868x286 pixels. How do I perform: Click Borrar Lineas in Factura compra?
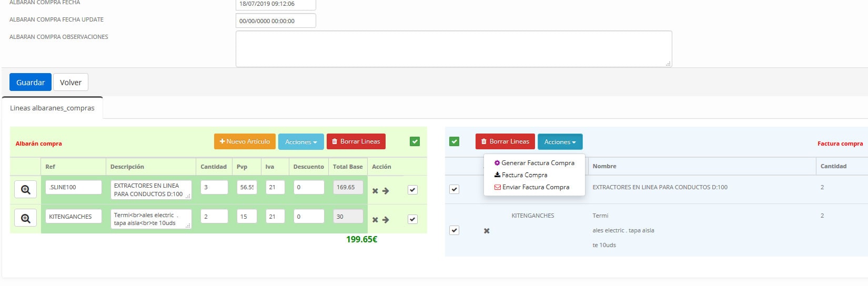[x=505, y=141]
